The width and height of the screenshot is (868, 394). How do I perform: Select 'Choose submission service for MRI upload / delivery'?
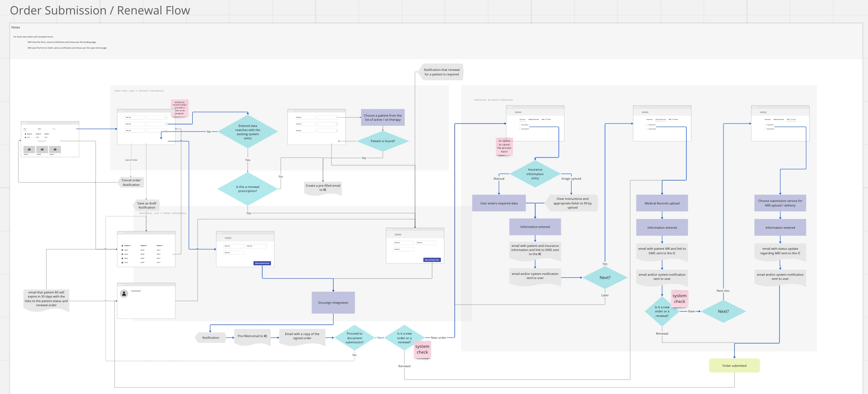coord(780,203)
